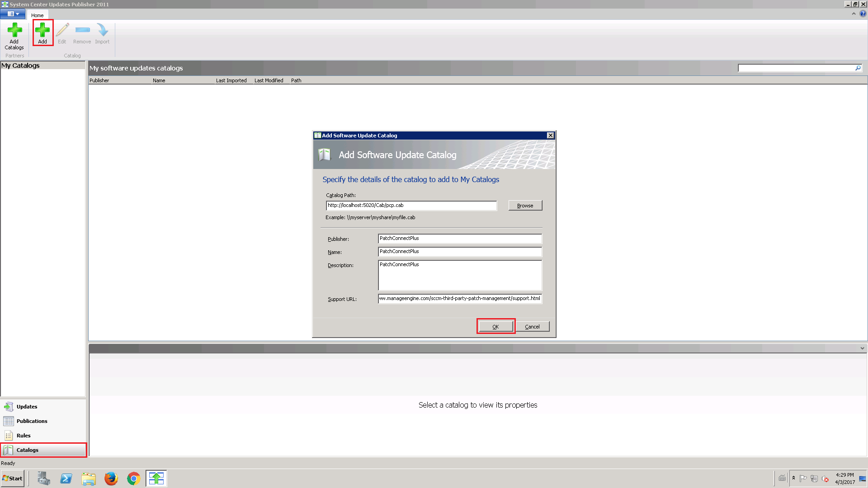Image resolution: width=868 pixels, height=488 pixels.
Task: Click the Catalog Path input field
Action: (x=411, y=205)
